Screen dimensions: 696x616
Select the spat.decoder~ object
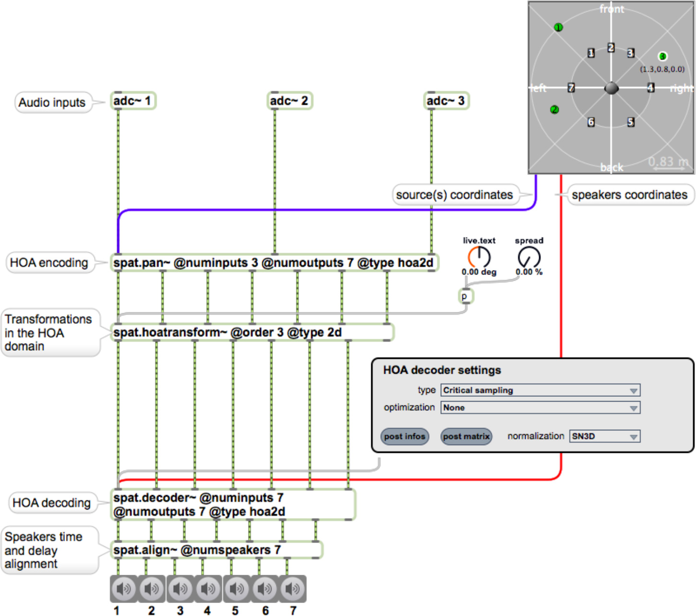pyautogui.click(x=233, y=505)
